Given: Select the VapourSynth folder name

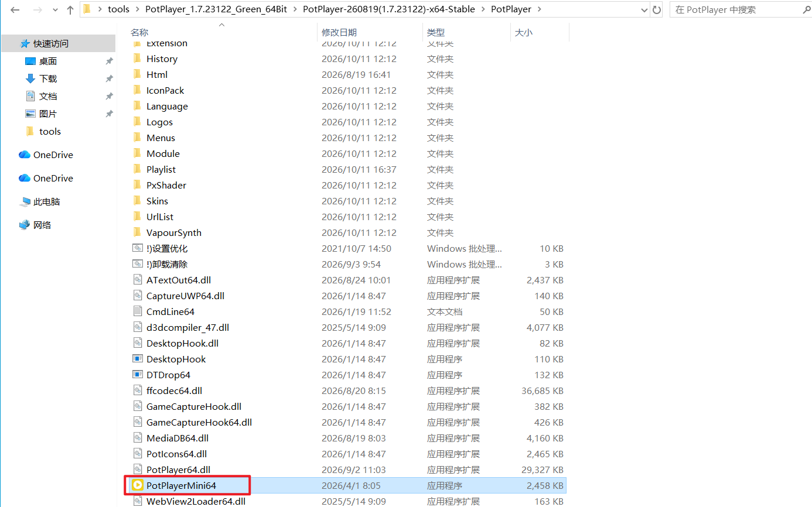Looking at the screenshot, I should click(174, 232).
